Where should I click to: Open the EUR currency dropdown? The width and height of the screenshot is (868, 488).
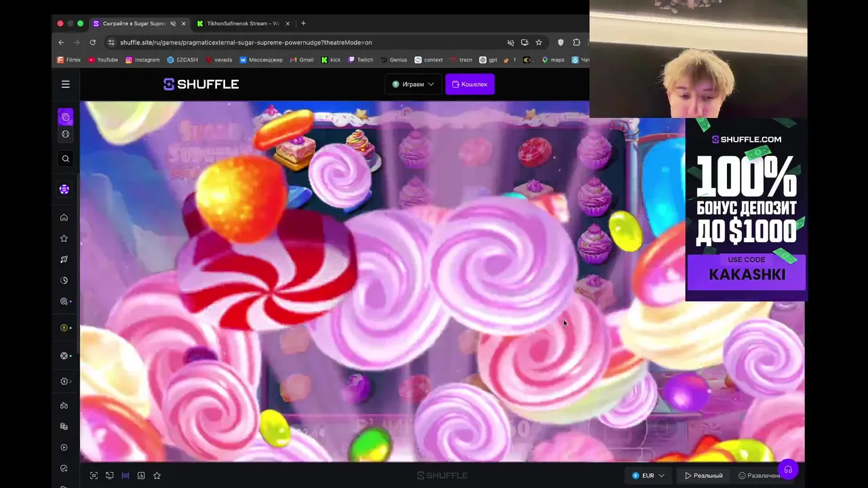[648, 476]
